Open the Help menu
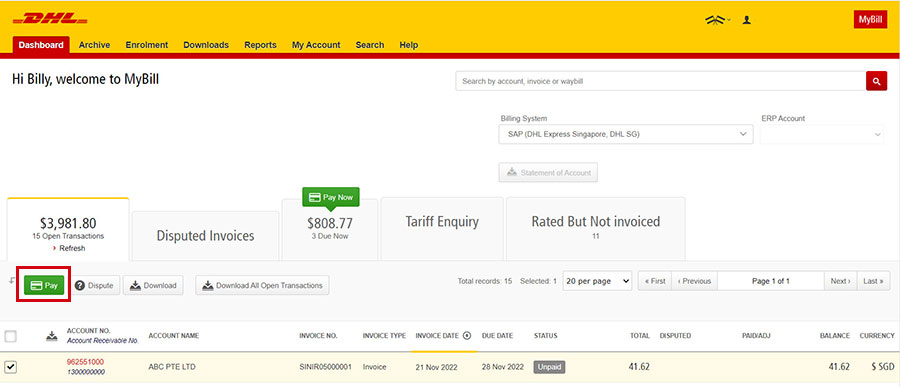The width and height of the screenshot is (900, 387). [409, 45]
